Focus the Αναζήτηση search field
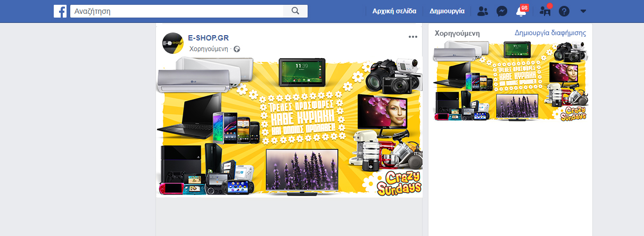The image size is (644, 236). click(x=178, y=11)
